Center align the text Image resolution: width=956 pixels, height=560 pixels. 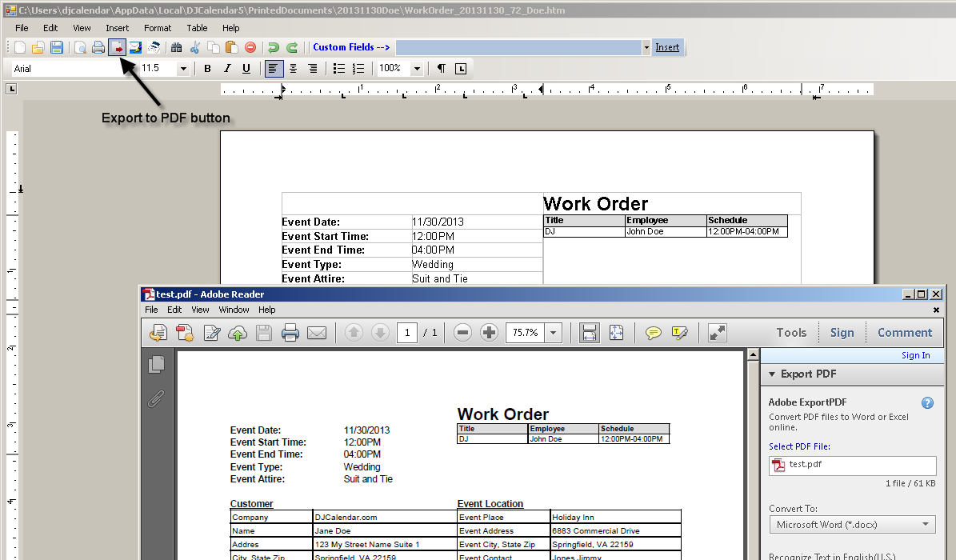click(294, 69)
